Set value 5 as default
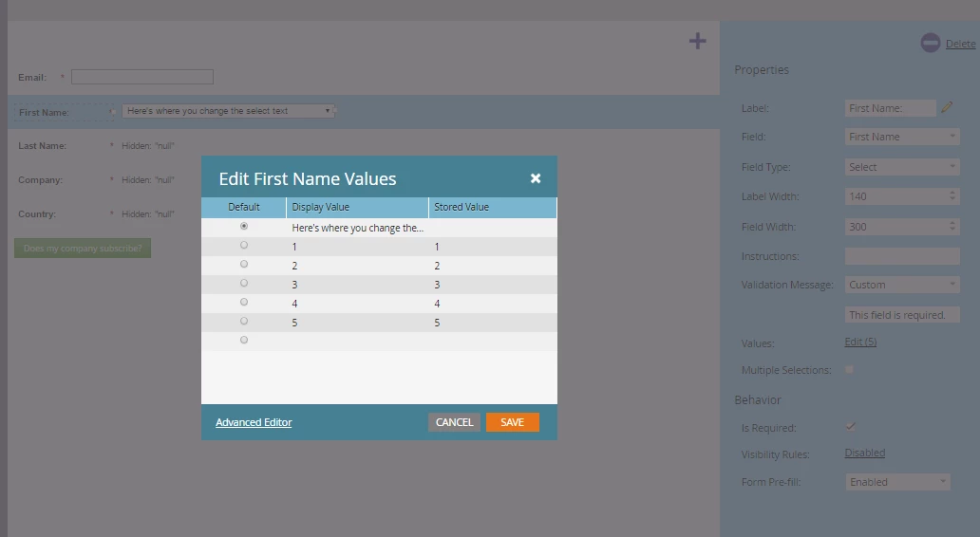 click(x=244, y=321)
